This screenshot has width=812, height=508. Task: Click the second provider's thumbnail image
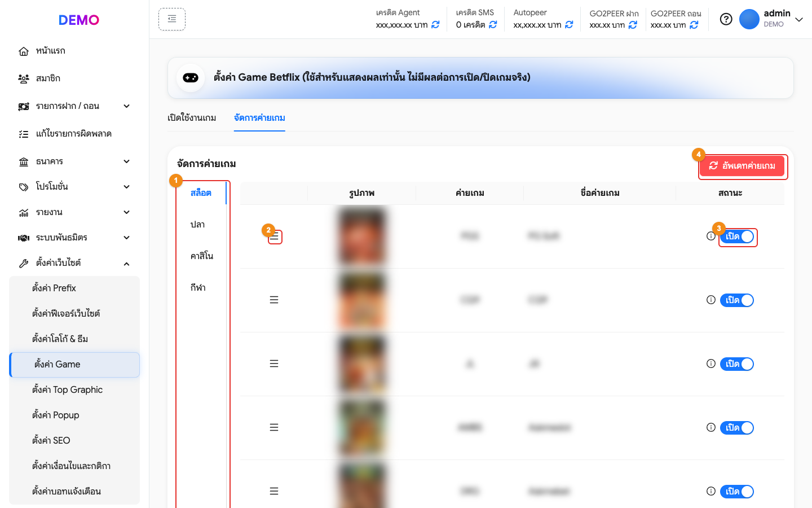point(362,300)
